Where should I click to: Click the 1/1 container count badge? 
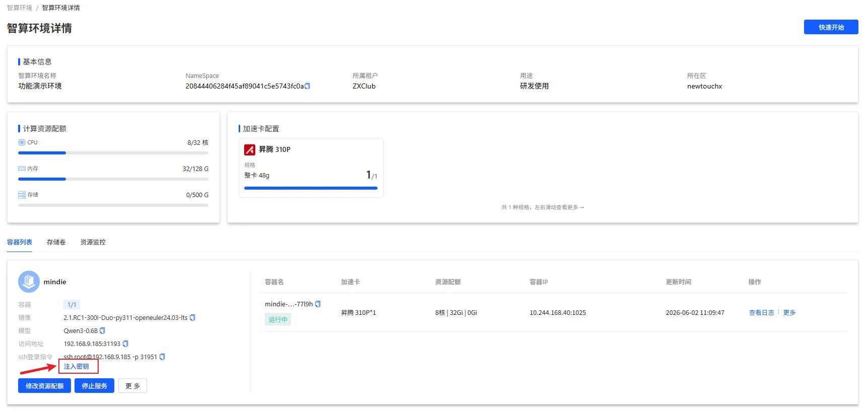tap(72, 304)
